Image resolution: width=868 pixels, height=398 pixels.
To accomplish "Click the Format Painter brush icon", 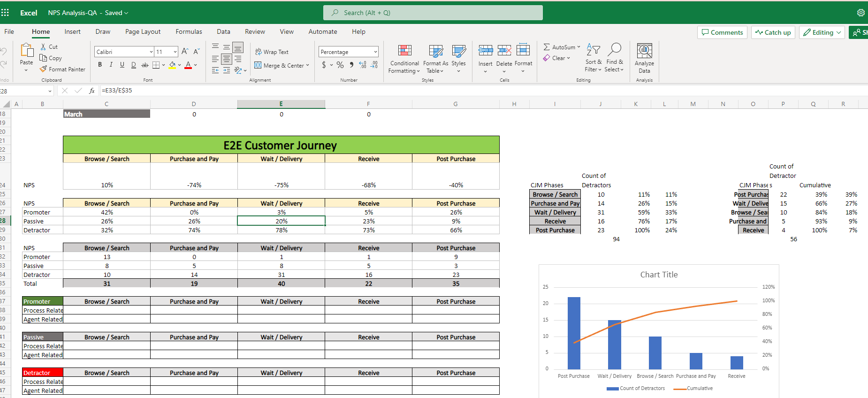I will 44,69.
